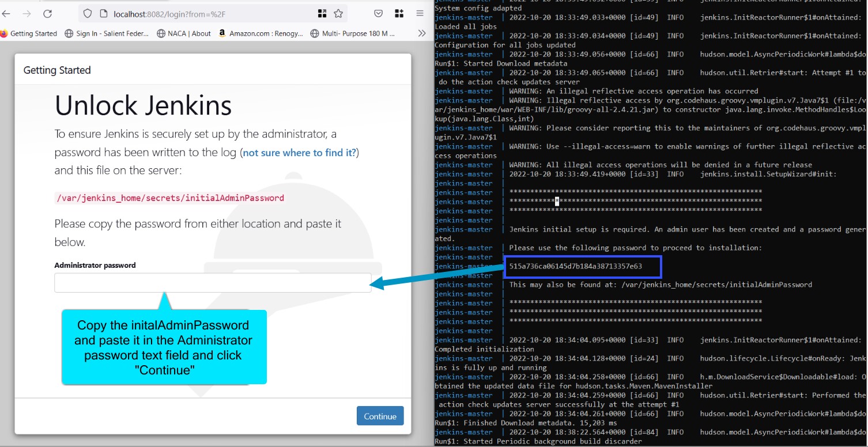This screenshot has width=868, height=447.
Task: Click 'Jenkins initial setup is required' terminal line
Action: [x=687, y=229]
